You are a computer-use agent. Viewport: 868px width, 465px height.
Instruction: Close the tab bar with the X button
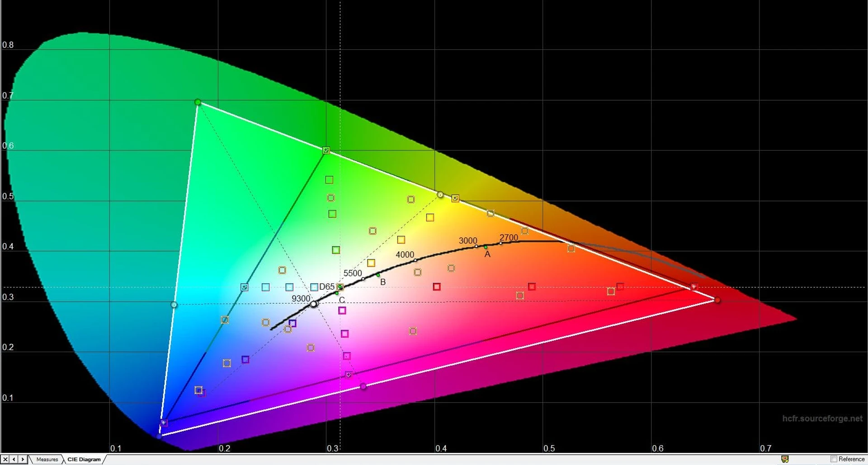[x=5, y=459]
